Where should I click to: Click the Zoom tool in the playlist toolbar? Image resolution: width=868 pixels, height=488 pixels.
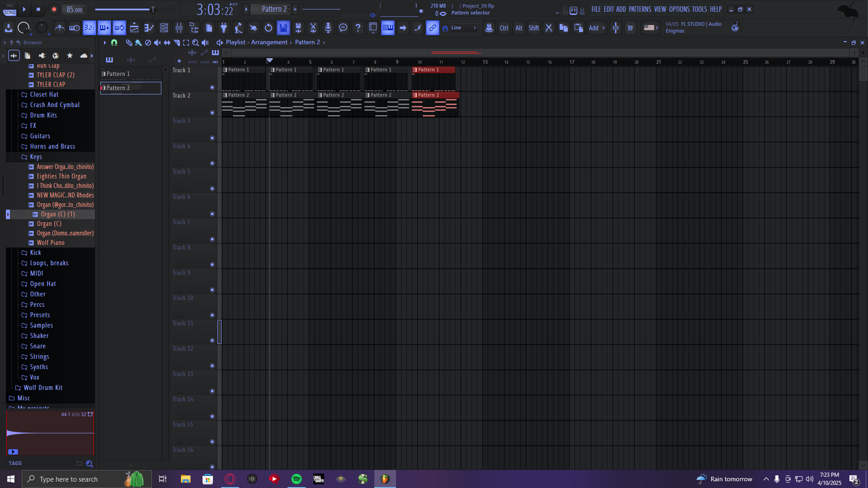[x=195, y=42]
